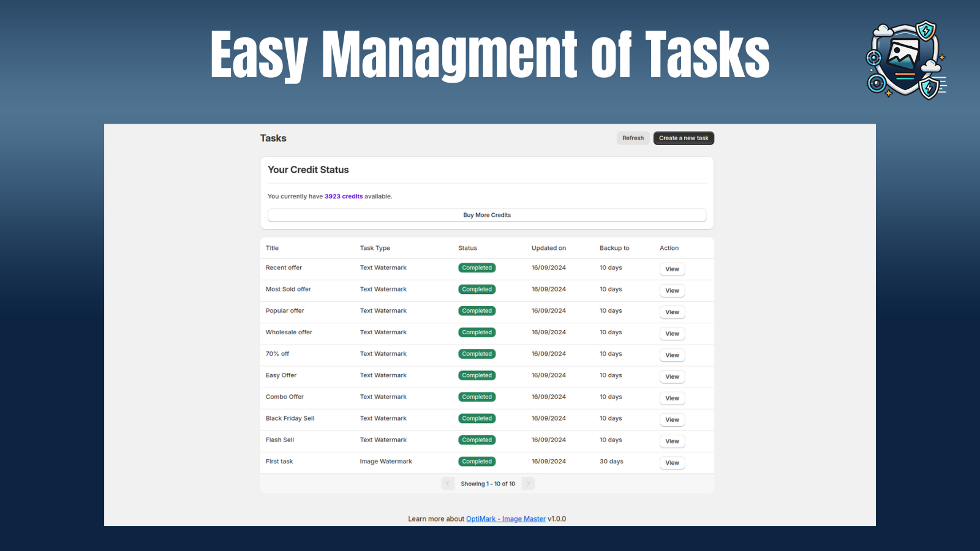The width and height of the screenshot is (980, 551).
Task: View the Black Friday Sell task
Action: [x=672, y=419]
